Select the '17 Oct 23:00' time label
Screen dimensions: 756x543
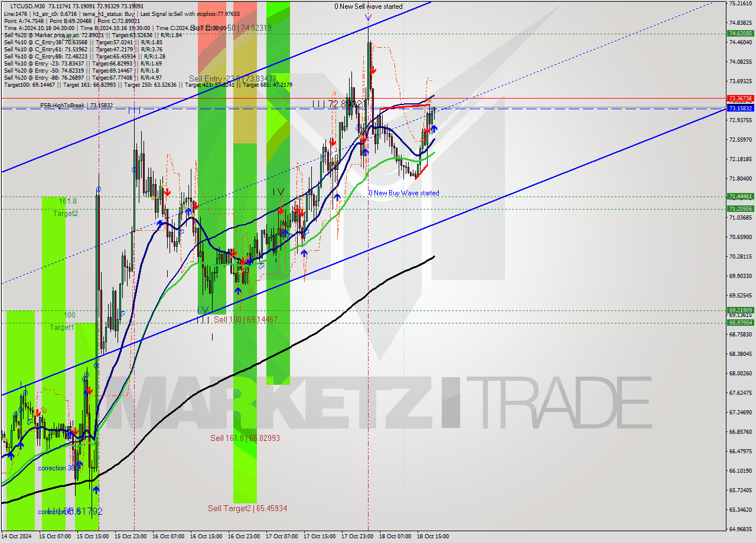coord(357,537)
